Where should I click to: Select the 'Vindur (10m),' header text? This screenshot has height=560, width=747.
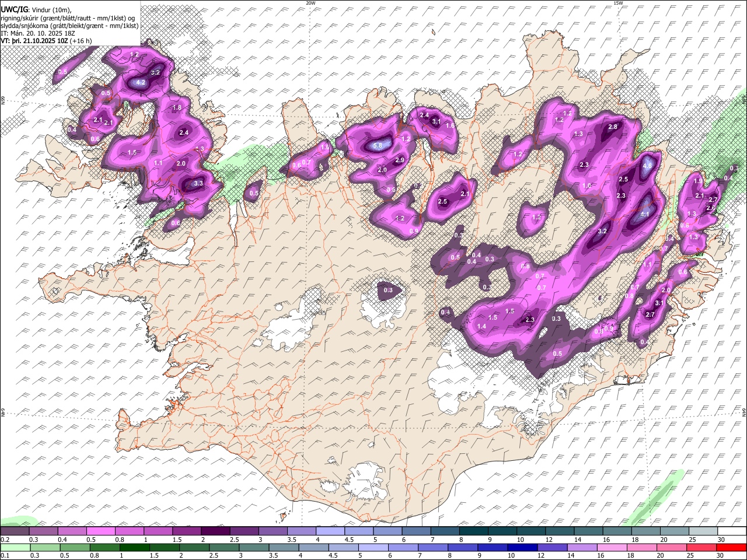tap(51, 10)
